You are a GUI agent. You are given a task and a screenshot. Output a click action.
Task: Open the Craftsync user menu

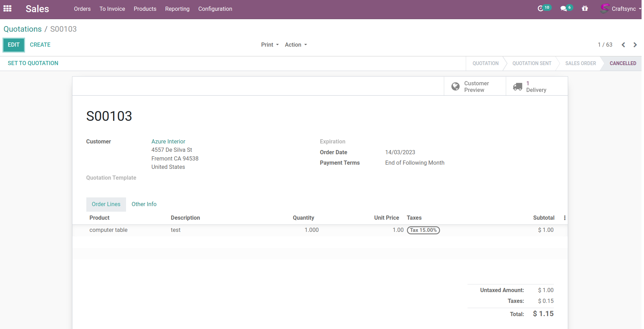[x=621, y=9]
